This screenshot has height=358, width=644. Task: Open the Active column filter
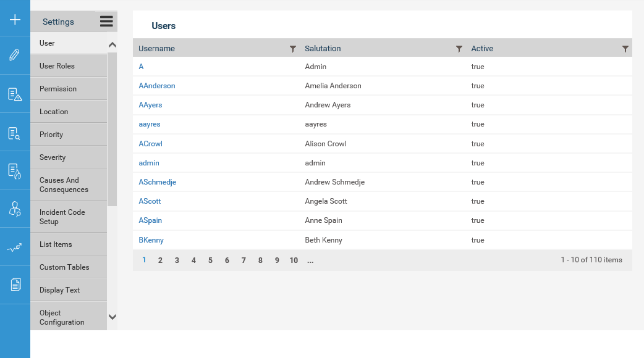point(625,49)
